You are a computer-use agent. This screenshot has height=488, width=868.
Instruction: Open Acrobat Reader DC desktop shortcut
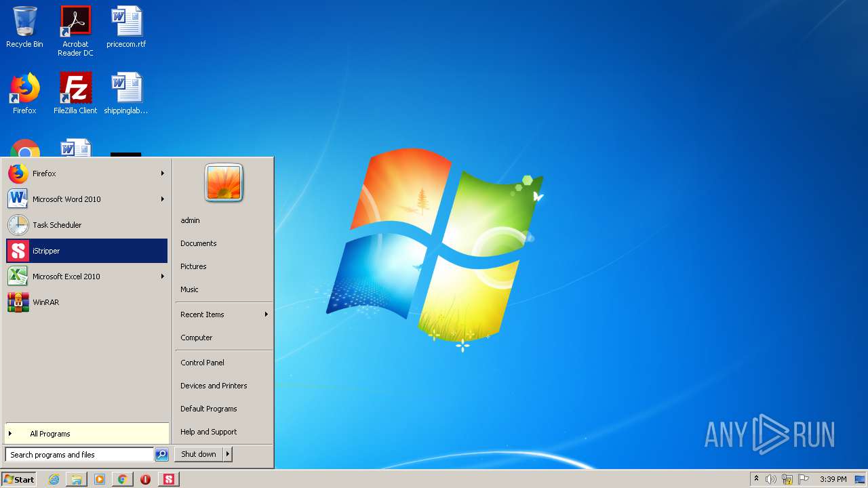point(75,31)
